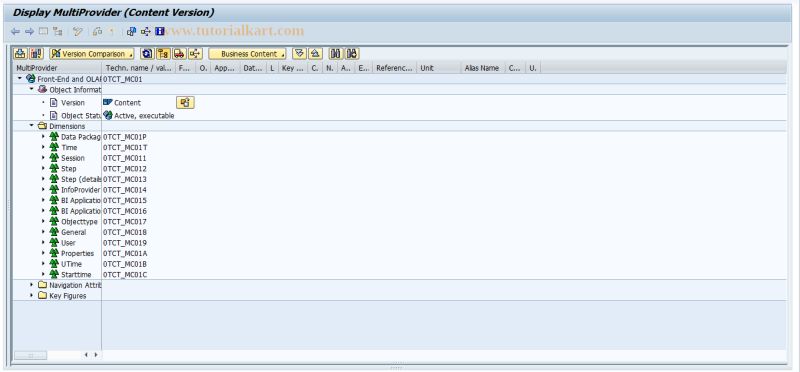
Task: Select the Step (details) dimension row
Action: tap(81, 179)
